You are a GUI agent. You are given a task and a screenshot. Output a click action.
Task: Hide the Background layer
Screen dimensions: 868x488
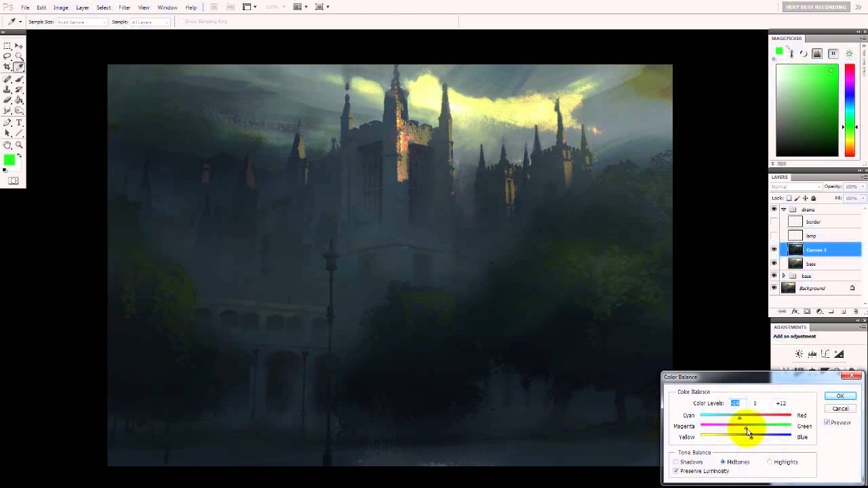tap(774, 288)
